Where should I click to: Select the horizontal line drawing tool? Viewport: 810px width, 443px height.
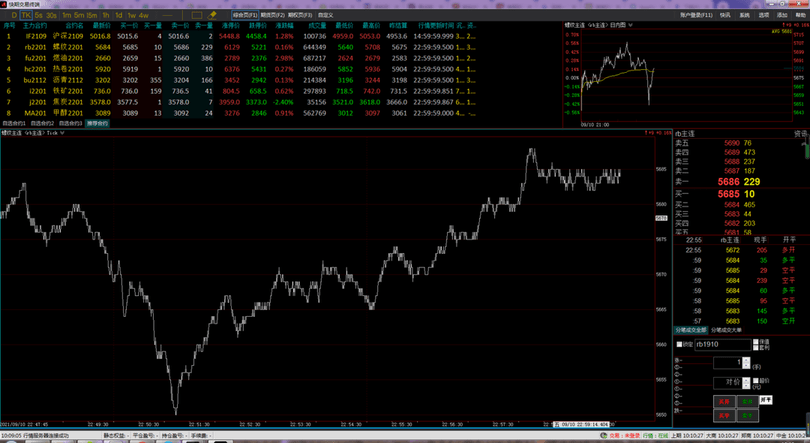[167, 15]
